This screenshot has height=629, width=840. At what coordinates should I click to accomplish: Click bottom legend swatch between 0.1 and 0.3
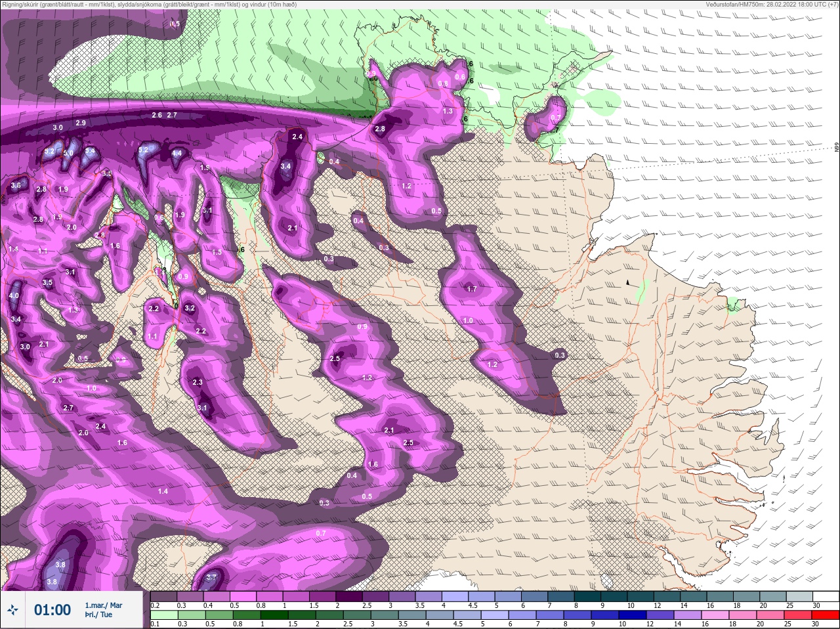[165, 615]
